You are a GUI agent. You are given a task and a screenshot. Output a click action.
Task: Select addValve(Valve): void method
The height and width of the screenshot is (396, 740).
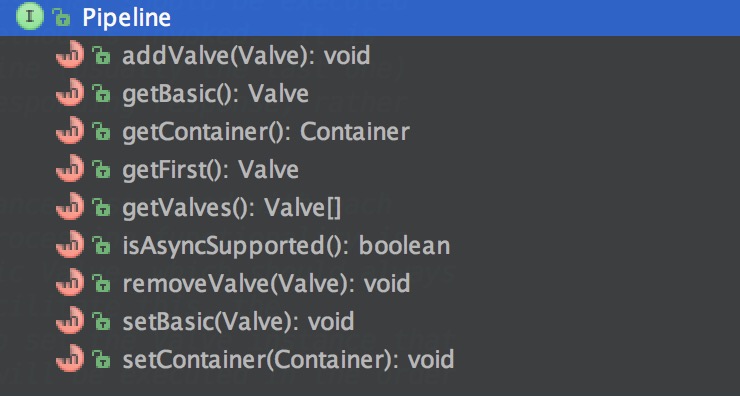(x=246, y=56)
